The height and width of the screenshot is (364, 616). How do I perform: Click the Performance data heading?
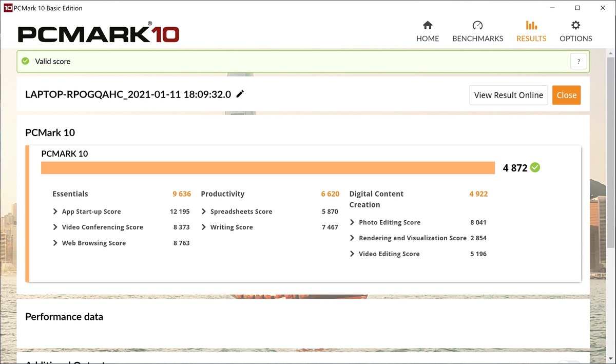[64, 317]
